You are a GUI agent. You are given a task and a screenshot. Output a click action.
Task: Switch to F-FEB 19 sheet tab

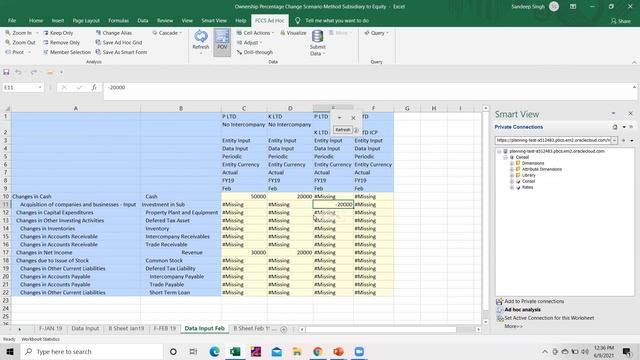[x=164, y=328]
